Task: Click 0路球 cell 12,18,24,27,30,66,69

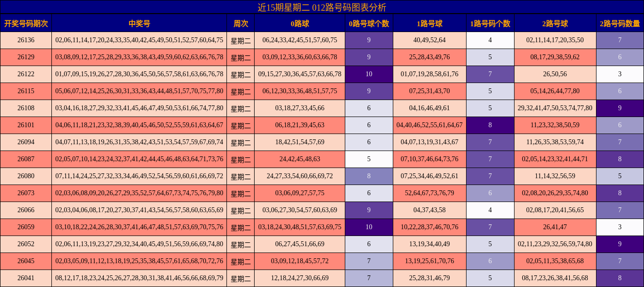Action: coord(300,278)
